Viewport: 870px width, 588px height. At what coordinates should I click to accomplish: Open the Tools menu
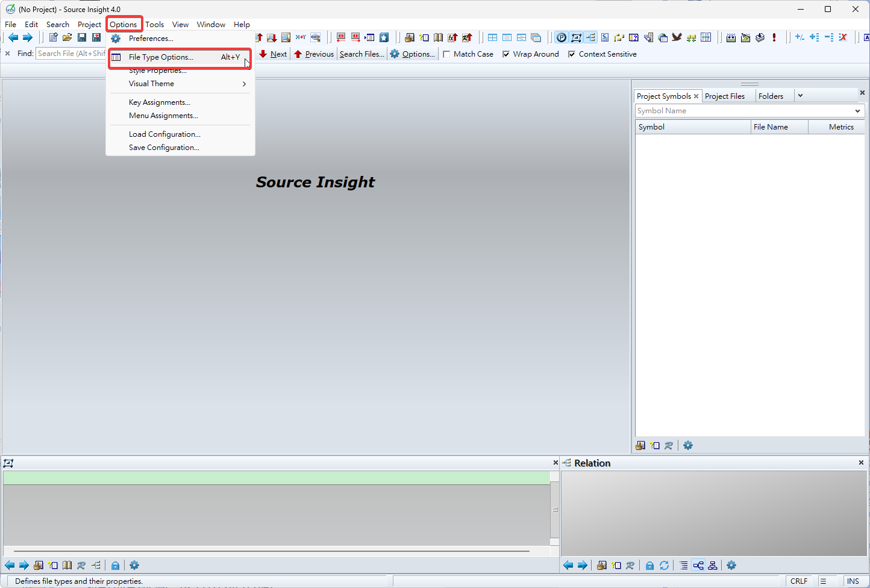coord(155,25)
